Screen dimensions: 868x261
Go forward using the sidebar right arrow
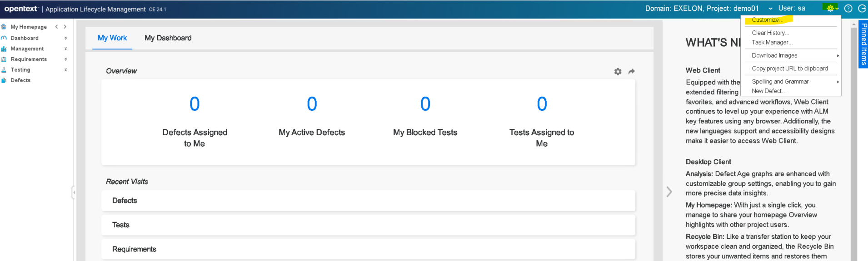[x=65, y=27]
